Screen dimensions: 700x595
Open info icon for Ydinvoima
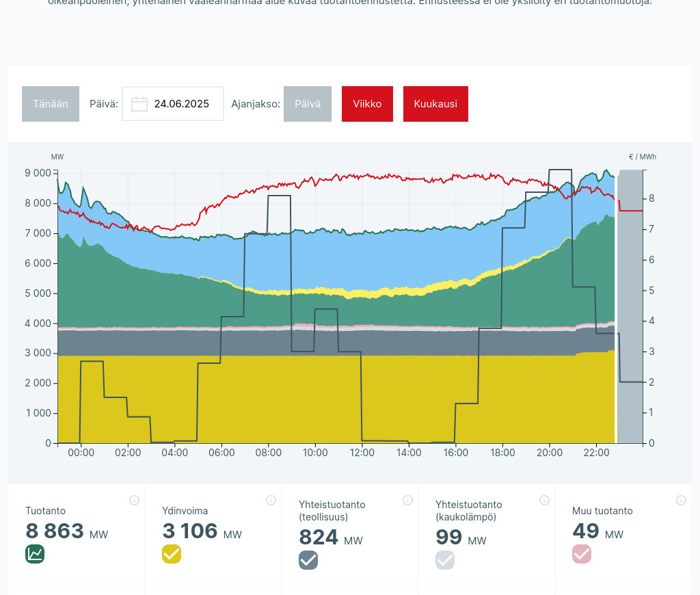(x=271, y=501)
